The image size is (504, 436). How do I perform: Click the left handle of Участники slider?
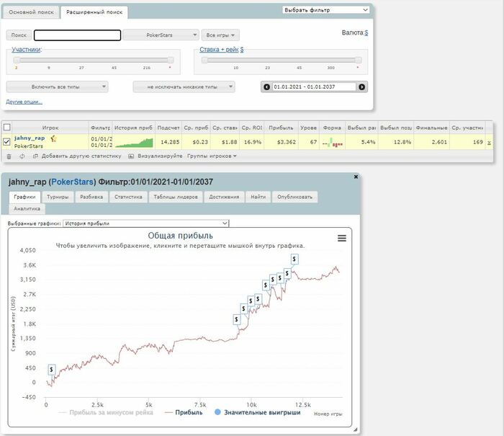[x=17, y=60]
